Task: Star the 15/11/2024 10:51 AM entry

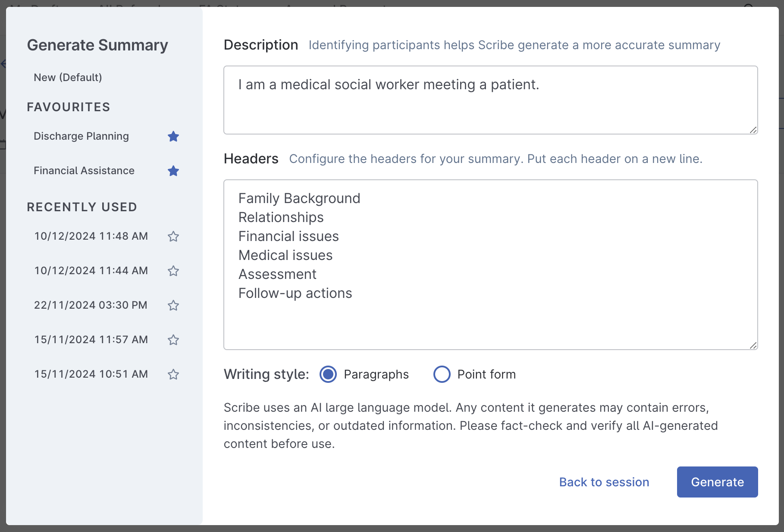Action: pyautogui.click(x=173, y=374)
